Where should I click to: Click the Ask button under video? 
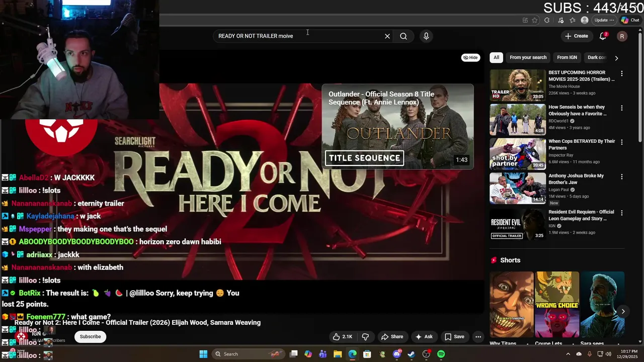[424, 337]
